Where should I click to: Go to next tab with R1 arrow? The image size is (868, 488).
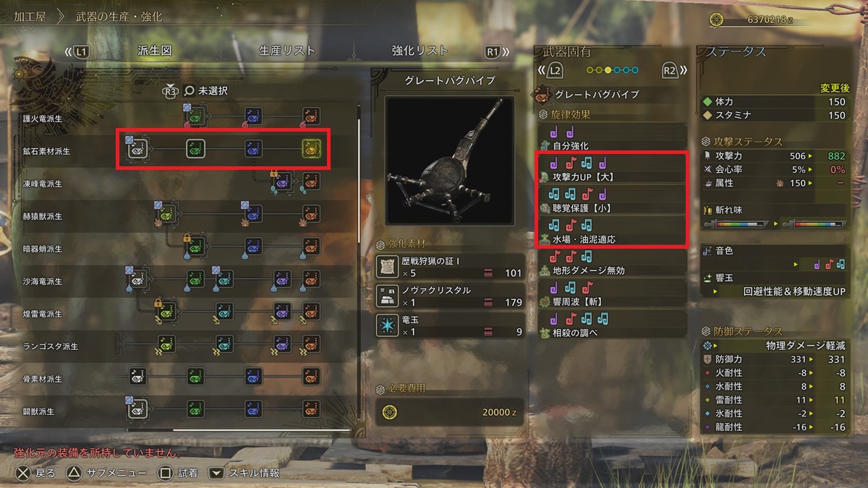tap(497, 51)
